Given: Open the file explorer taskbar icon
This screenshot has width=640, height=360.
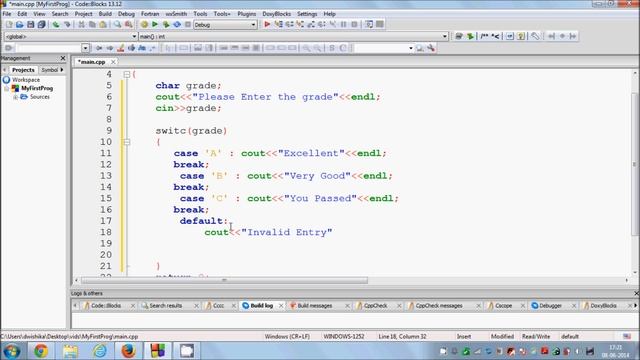Looking at the screenshot, I should (70, 351).
